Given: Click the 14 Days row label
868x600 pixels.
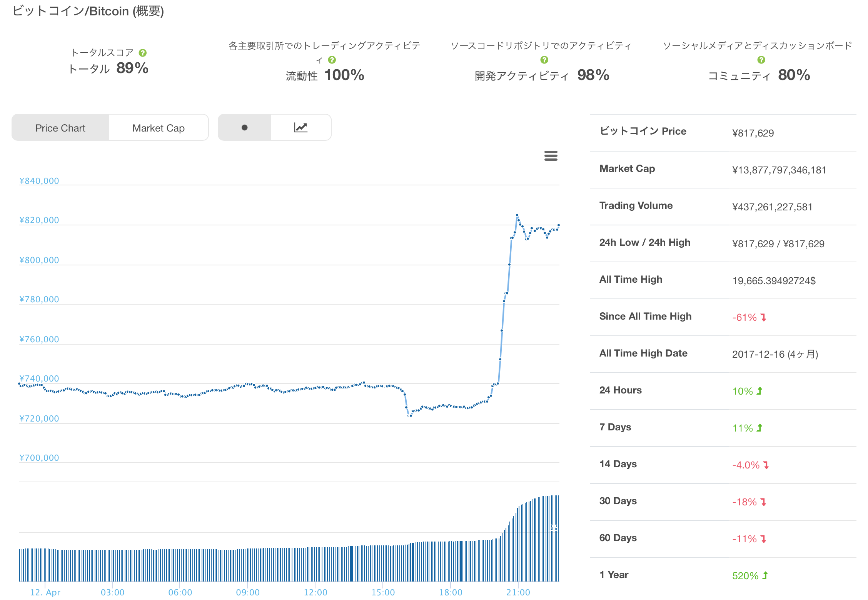Looking at the screenshot, I should [x=618, y=464].
